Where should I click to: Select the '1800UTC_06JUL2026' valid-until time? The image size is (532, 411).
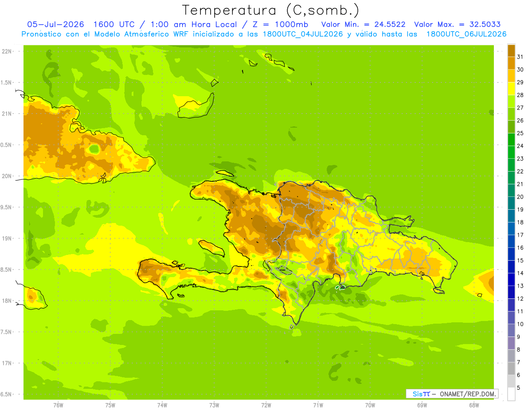(466, 34)
